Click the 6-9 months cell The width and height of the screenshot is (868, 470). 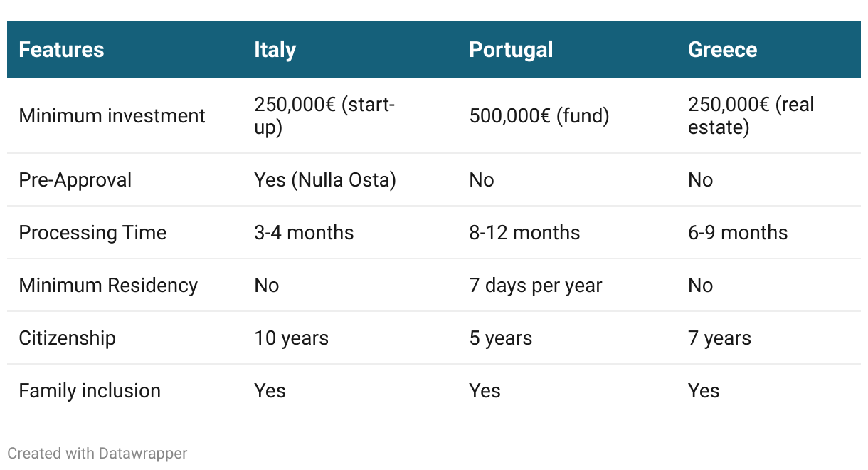click(738, 233)
